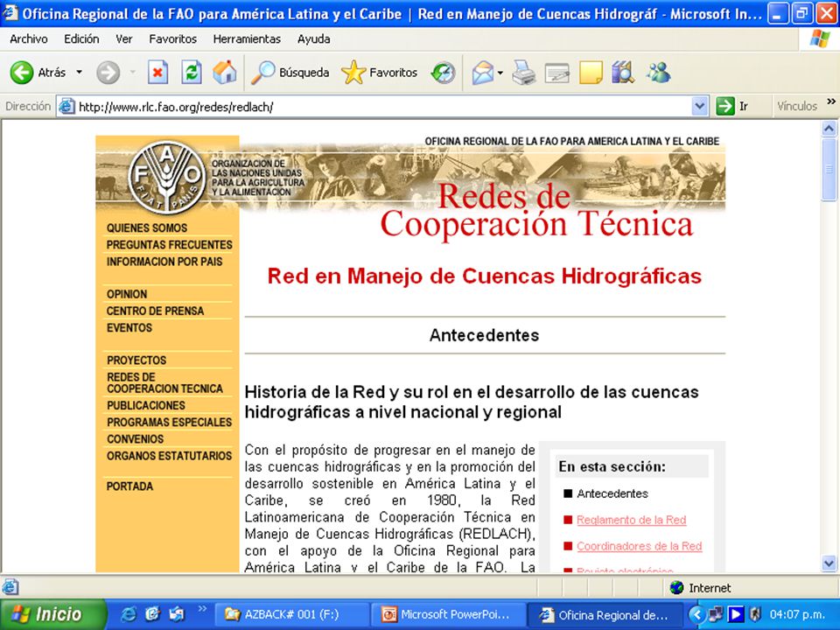Screen dimensions: 840x630
Task: Open the address bar dropdown list
Action: 699,106
